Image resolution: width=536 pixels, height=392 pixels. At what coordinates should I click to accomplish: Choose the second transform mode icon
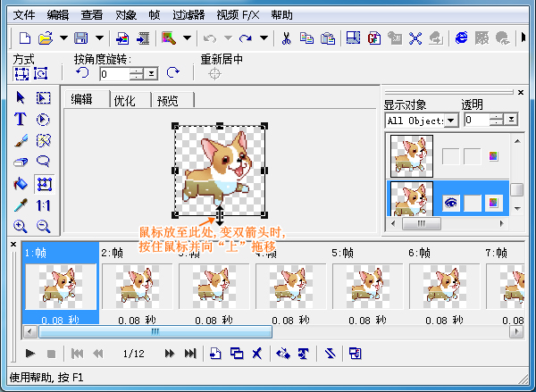[x=41, y=73]
